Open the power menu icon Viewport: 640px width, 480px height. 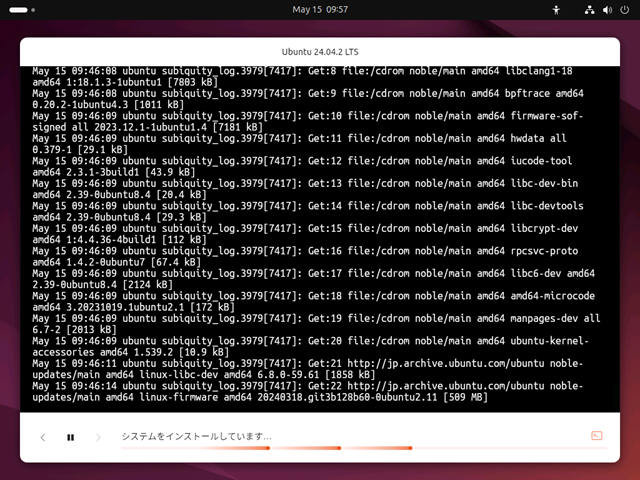pos(624,10)
